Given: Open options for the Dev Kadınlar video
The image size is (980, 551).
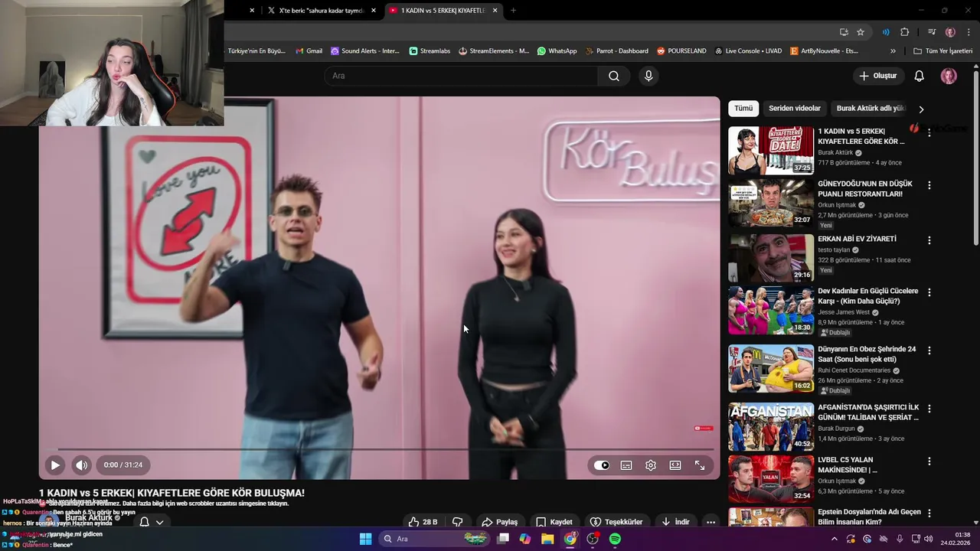Looking at the screenshot, I should (x=929, y=292).
